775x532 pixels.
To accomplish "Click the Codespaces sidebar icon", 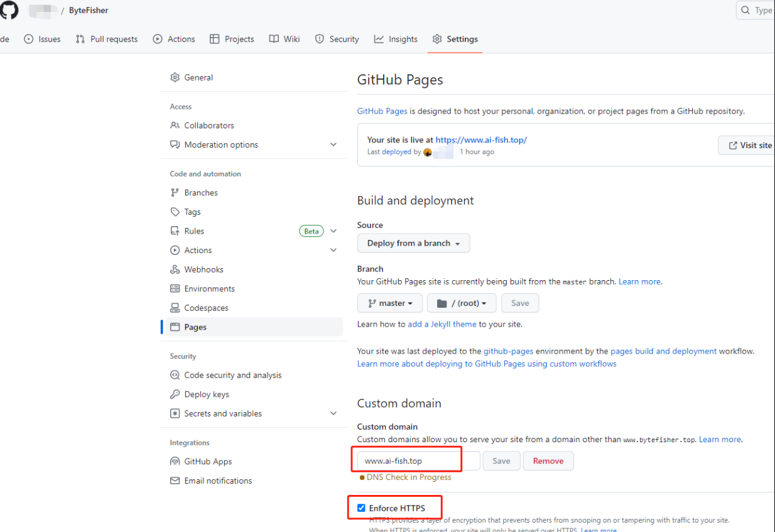I will click(x=175, y=308).
